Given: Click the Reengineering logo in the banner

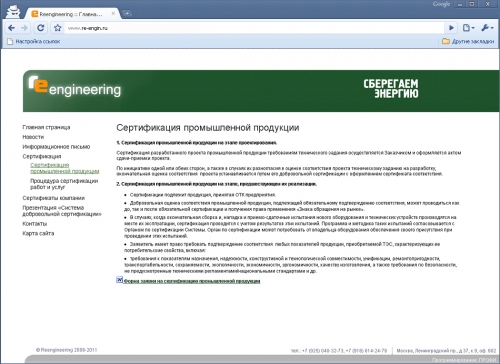Looking at the screenshot, I should [75, 87].
